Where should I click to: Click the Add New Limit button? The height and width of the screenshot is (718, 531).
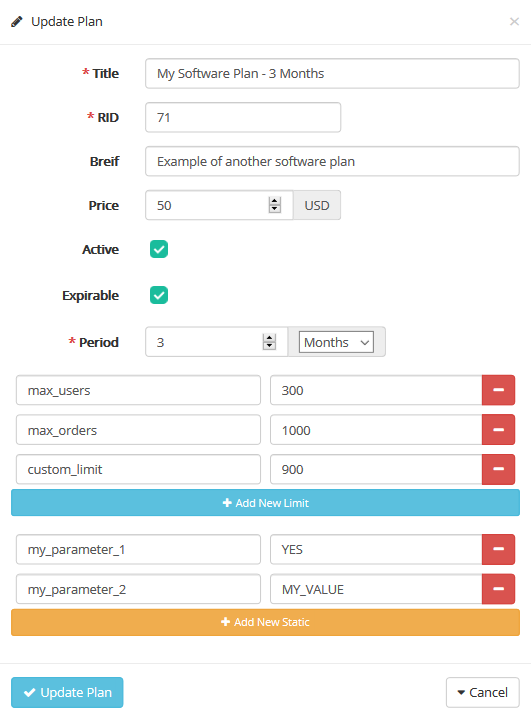point(266,503)
